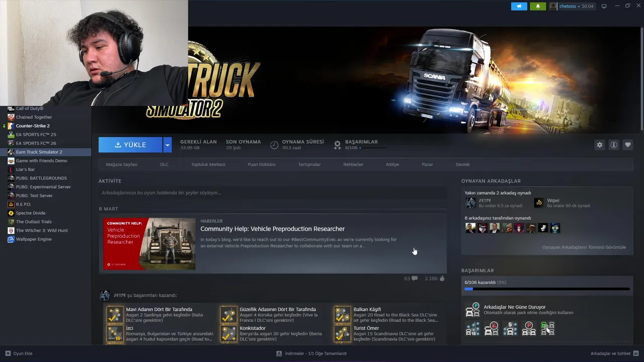Open Arkadaşlar ve Sohbet chat
644x362 pixels.
click(x=614, y=353)
